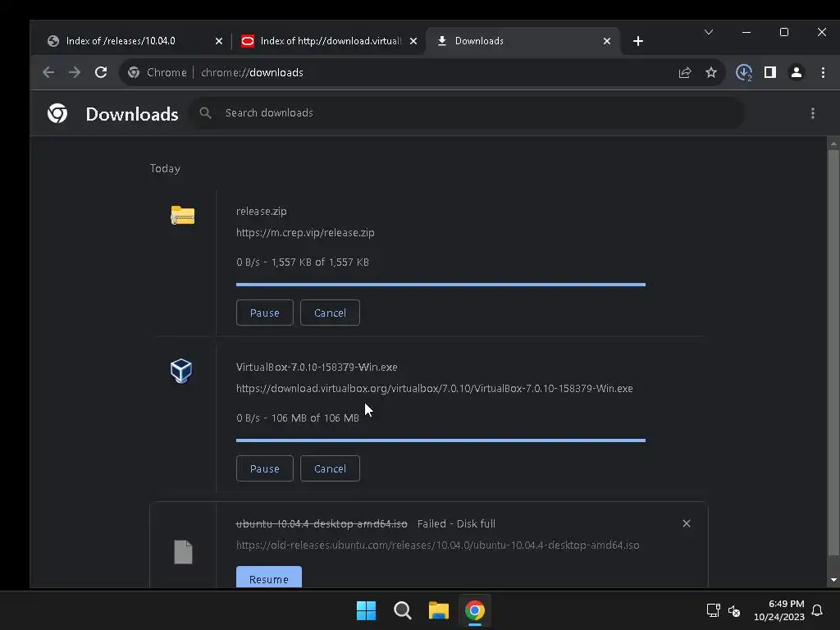
Task: Click the 'Today' date heading
Action: [x=165, y=168]
